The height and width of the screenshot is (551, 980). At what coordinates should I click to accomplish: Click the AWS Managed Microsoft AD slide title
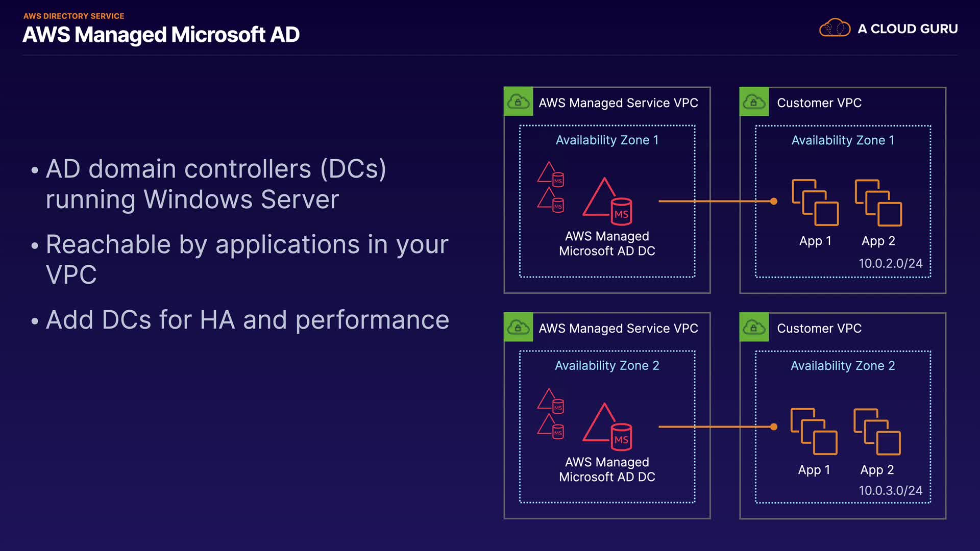click(x=161, y=35)
